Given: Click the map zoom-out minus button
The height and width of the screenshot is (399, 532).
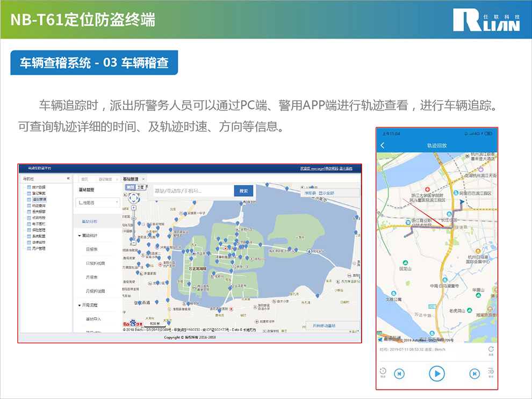Looking at the screenshot, I should tap(134, 219).
